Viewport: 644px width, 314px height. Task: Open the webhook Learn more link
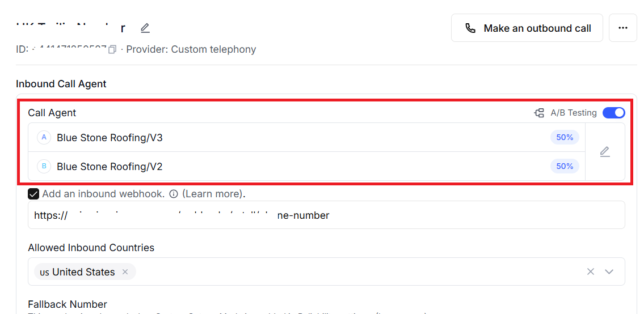click(212, 194)
